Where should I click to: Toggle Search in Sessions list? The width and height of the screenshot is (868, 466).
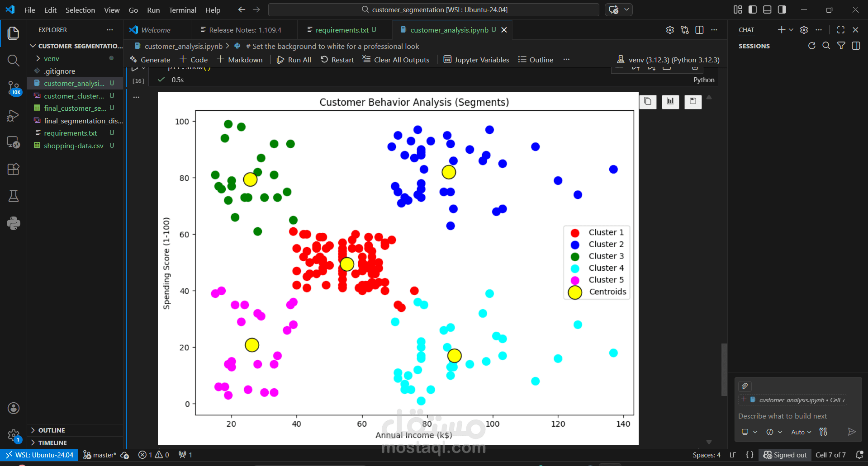826,46
